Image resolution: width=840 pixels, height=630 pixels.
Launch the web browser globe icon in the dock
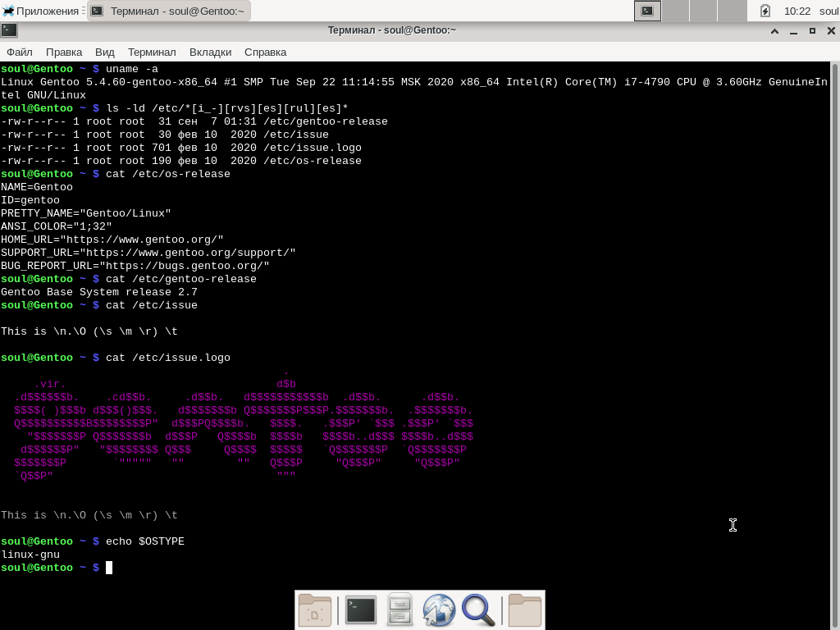tap(439, 609)
